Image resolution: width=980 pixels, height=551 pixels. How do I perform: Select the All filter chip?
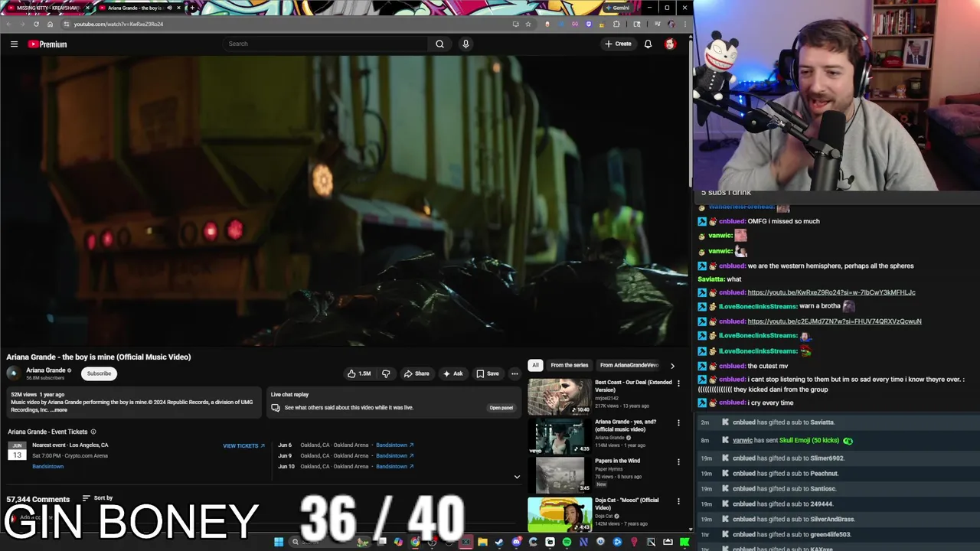(536, 365)
